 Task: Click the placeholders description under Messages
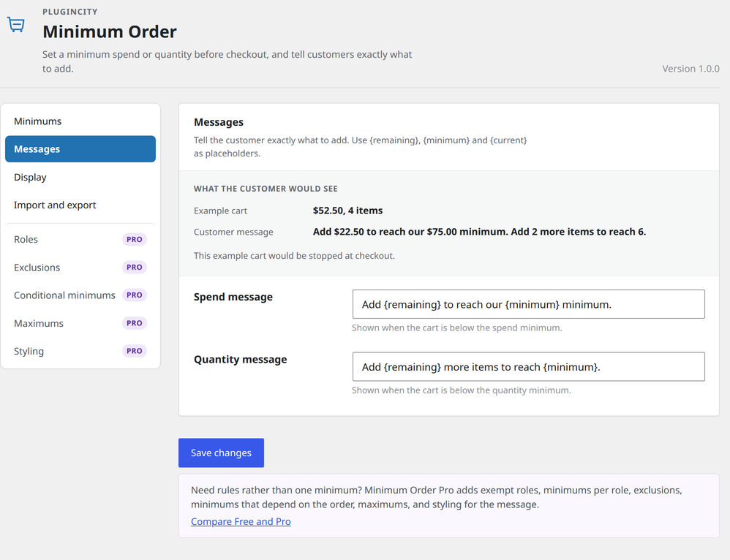click(361, 147)
